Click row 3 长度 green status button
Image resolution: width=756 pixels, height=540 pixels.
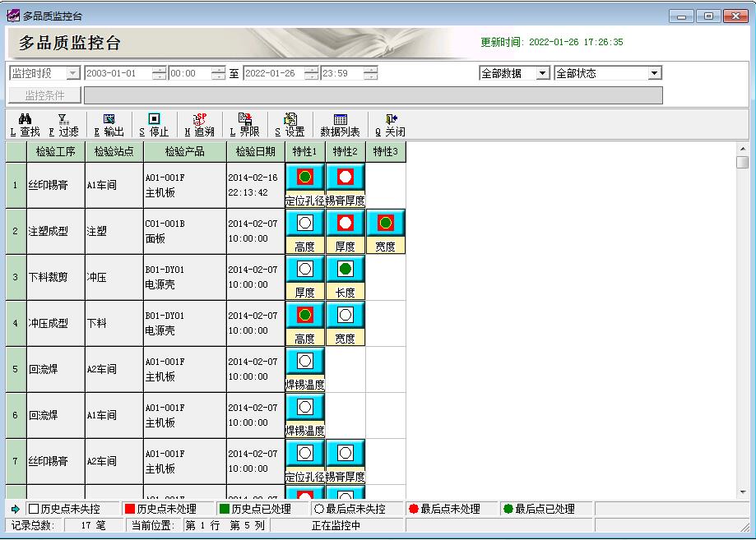(x=346, y=270)
